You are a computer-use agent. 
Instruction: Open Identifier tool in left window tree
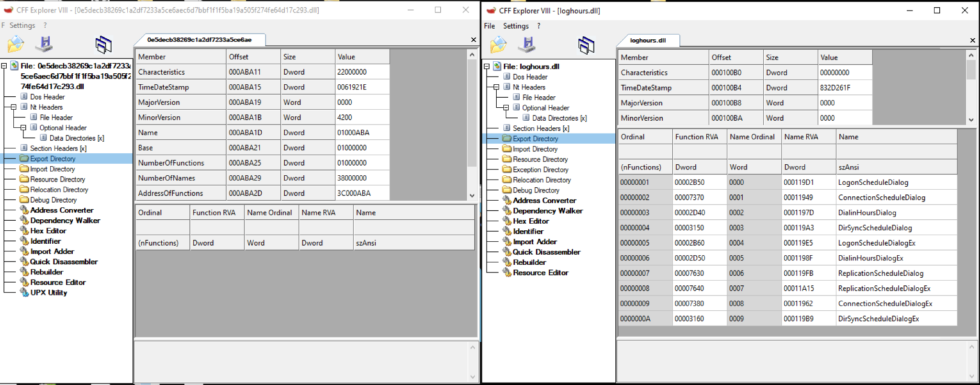(45, 241)
